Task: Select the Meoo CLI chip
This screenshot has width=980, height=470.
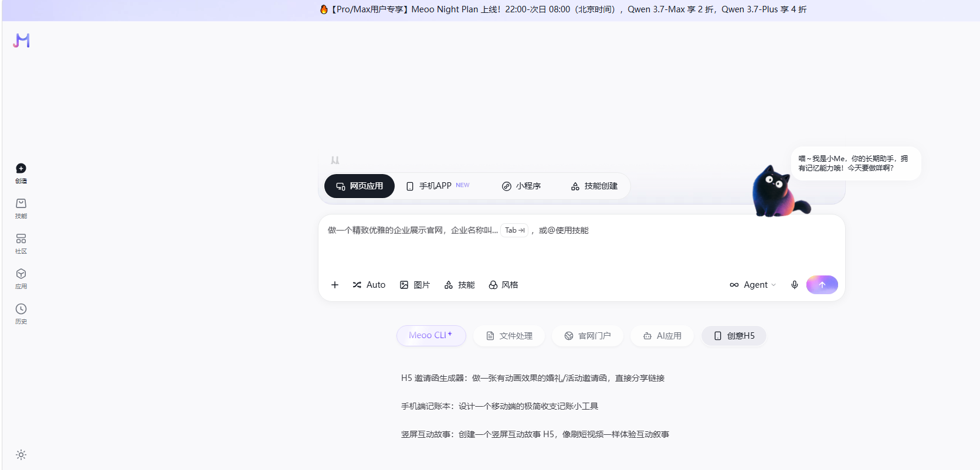Action: point(431,336)
